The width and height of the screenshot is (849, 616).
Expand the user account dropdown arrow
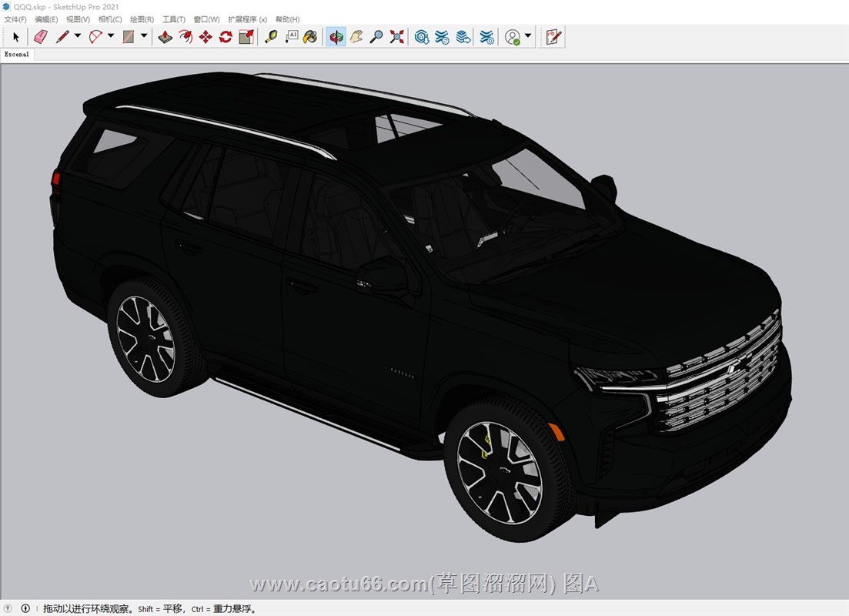(x=528, y=36)
